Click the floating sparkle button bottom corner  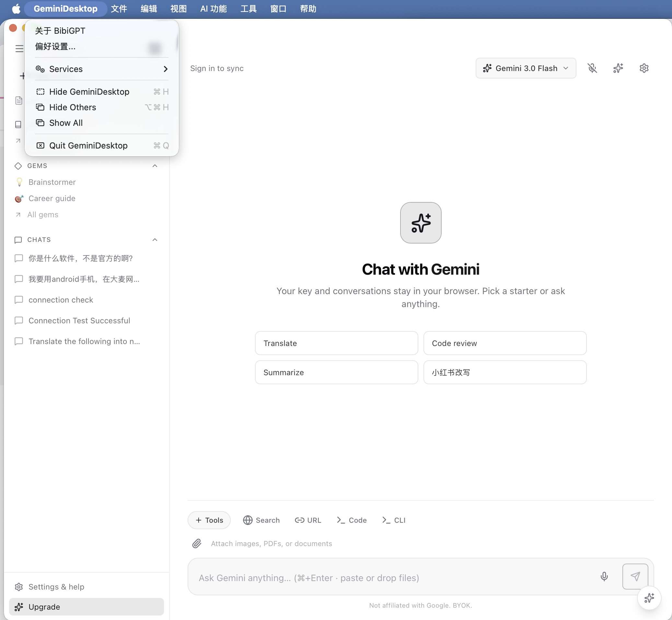649,598
